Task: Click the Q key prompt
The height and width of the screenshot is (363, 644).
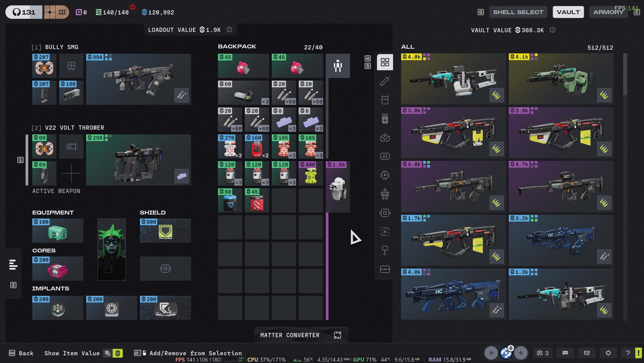Action: coord(481,12)
